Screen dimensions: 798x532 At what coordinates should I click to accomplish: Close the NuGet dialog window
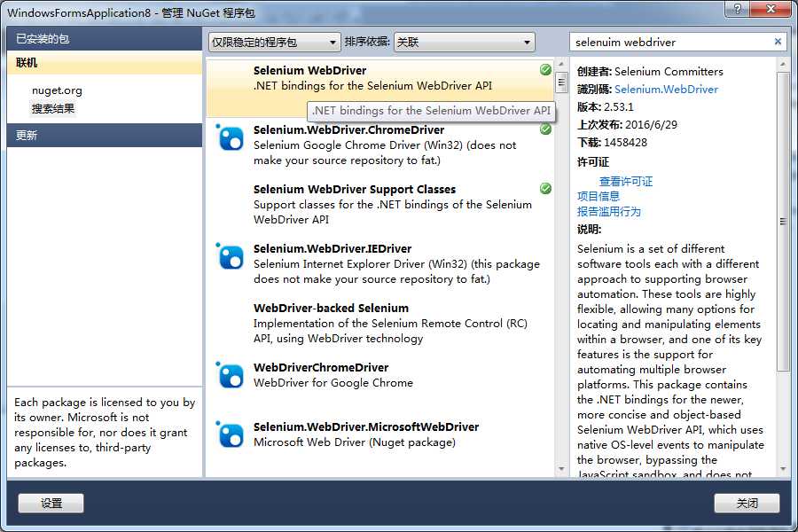(x=771, y=9)
